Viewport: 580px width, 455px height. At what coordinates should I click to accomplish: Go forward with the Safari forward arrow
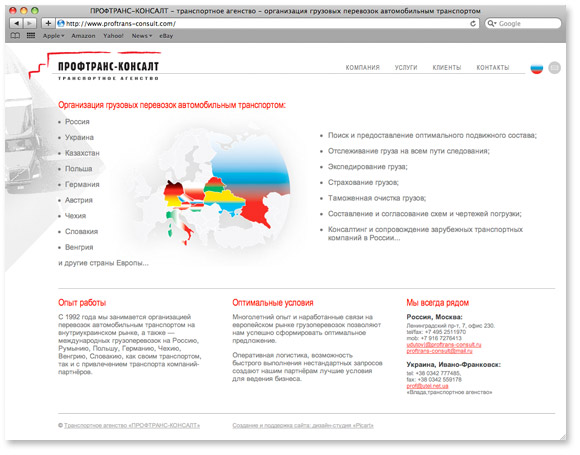click(x=30, y=23)
